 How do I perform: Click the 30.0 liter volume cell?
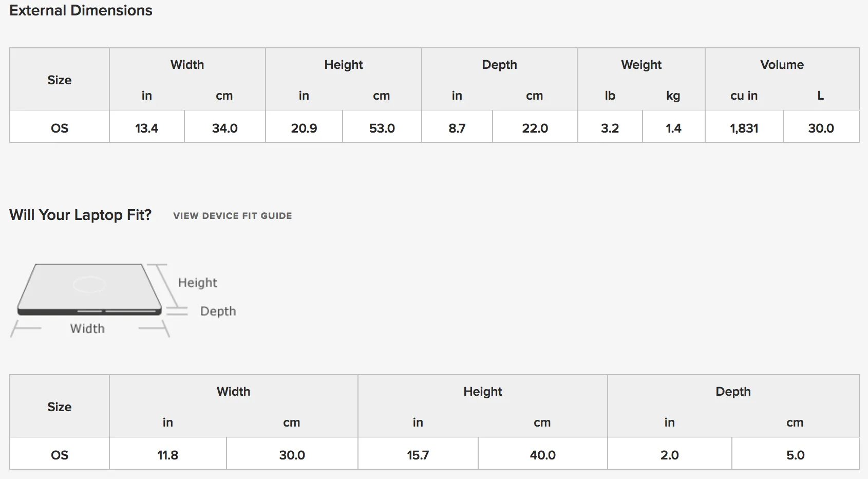pos(821,127)
